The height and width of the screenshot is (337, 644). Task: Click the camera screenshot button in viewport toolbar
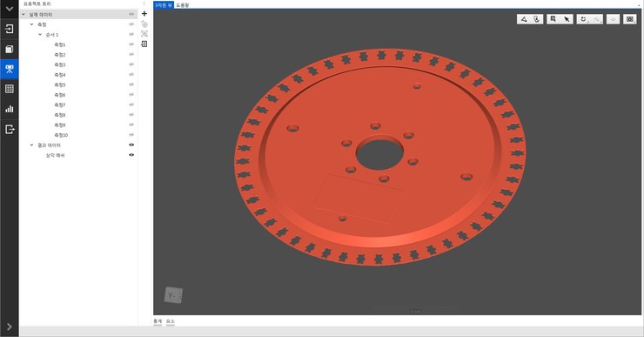pos(629,19)
